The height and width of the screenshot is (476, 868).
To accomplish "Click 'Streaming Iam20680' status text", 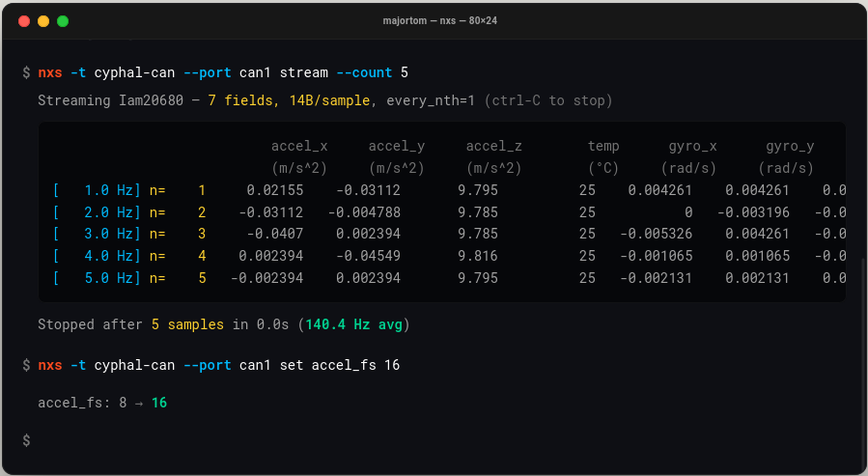I will click(x=110, y=100).
